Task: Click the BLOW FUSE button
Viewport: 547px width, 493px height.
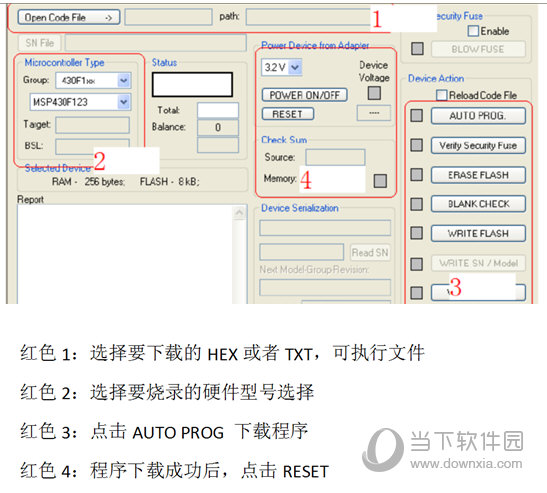Action: [x=478, y=49]
